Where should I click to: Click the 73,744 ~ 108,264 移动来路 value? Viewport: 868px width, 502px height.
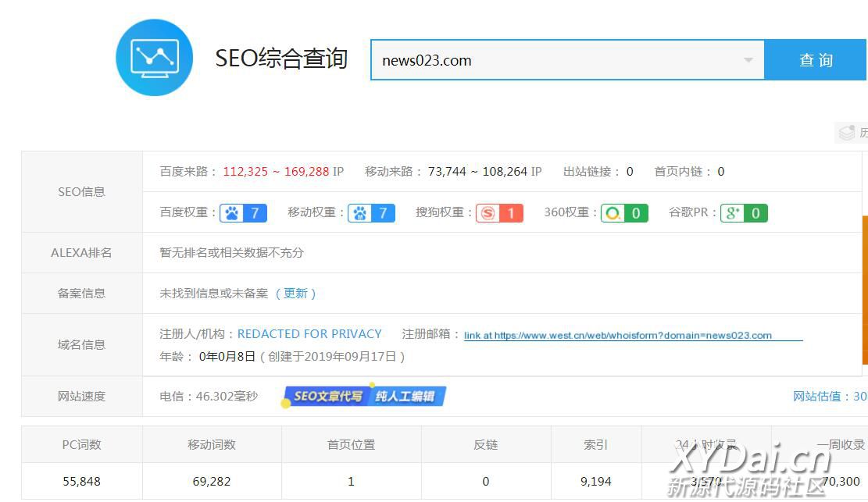pos(477,172)
